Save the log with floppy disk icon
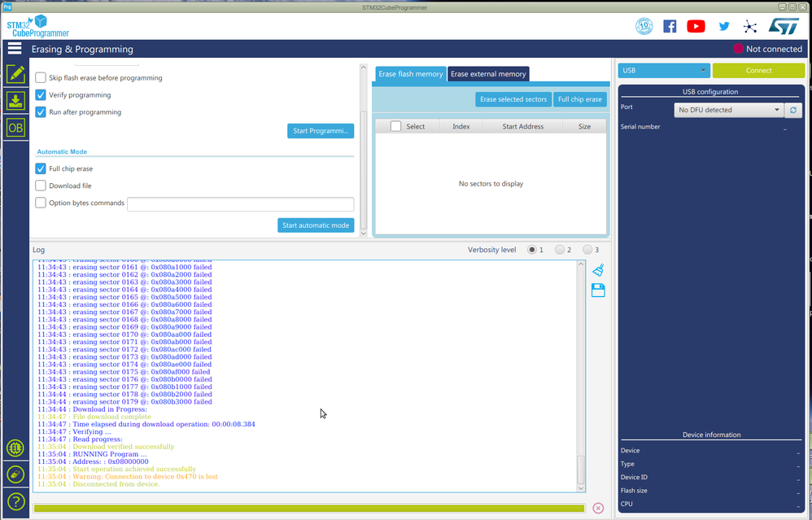Viewport: 812px width, 520px height. click(x=598, y=290)
